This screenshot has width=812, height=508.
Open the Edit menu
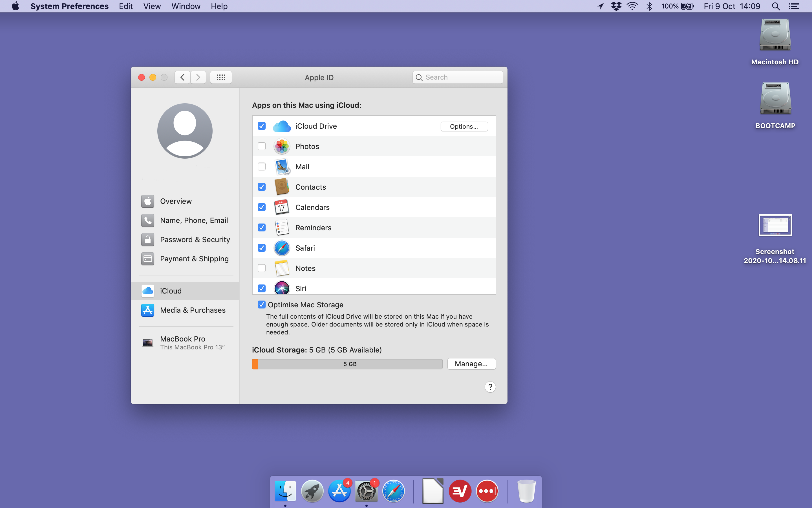point(126,6)
